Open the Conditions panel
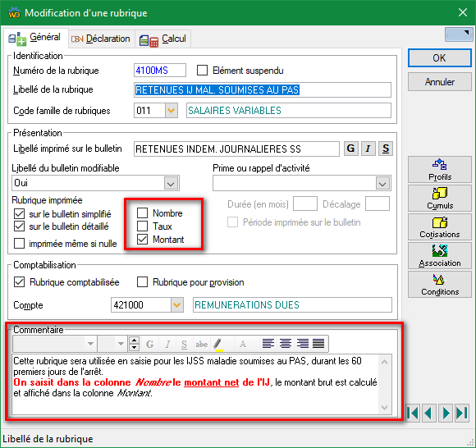The image size is (476, 448). tap(439, 284)
